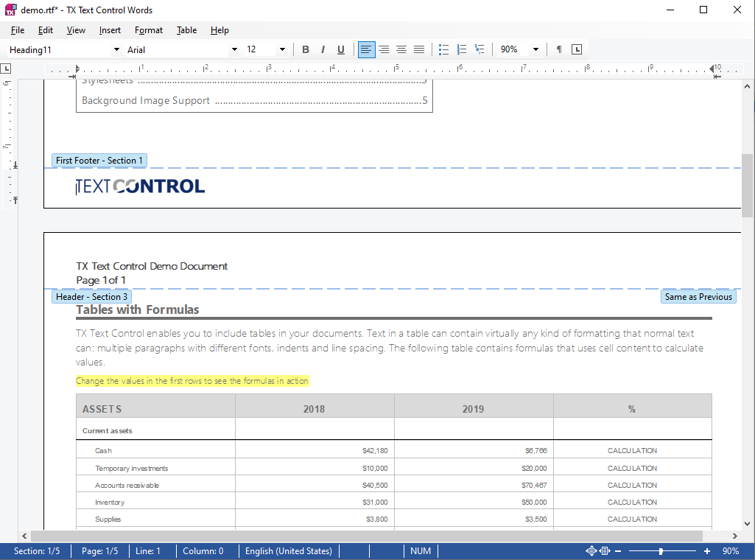
Task: Insert a numbered list
Action: point(462,49)
